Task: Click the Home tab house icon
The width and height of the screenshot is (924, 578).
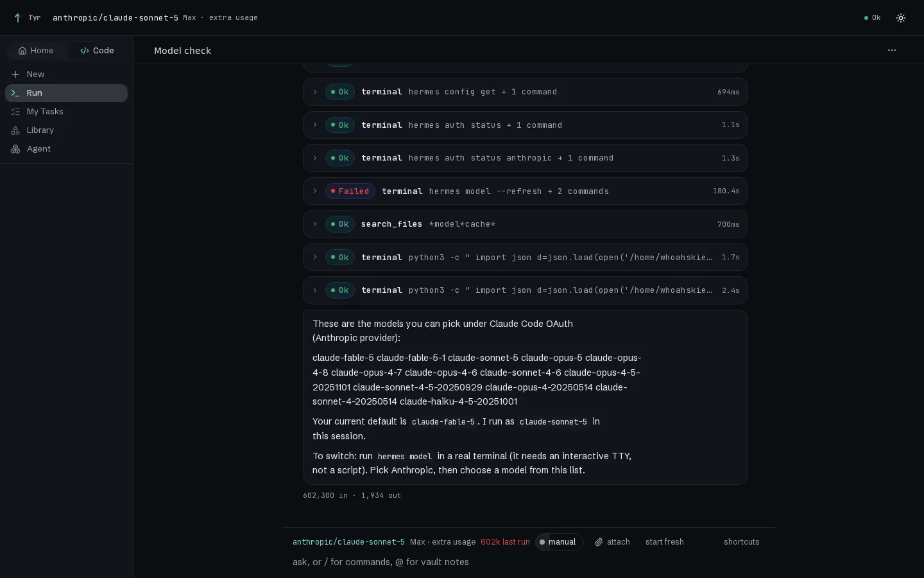Action: coord(22,51)
